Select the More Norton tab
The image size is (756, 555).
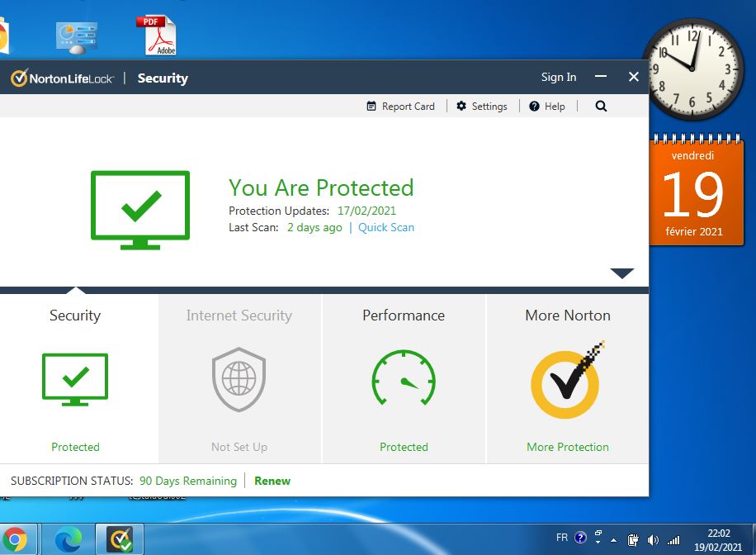pyautogui.click(x=568, y=379)
